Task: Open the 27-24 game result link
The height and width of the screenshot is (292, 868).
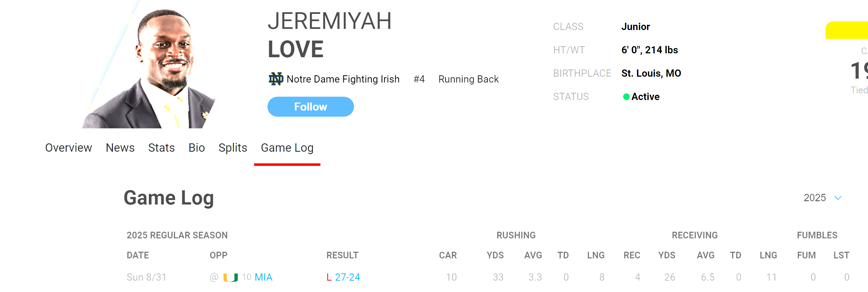Action: click(347, 278)
